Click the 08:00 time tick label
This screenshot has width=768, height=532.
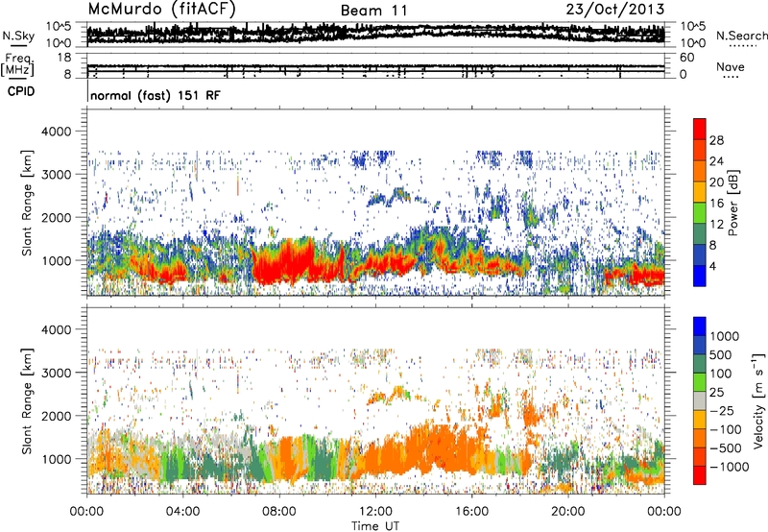click(x=279, y=512)
